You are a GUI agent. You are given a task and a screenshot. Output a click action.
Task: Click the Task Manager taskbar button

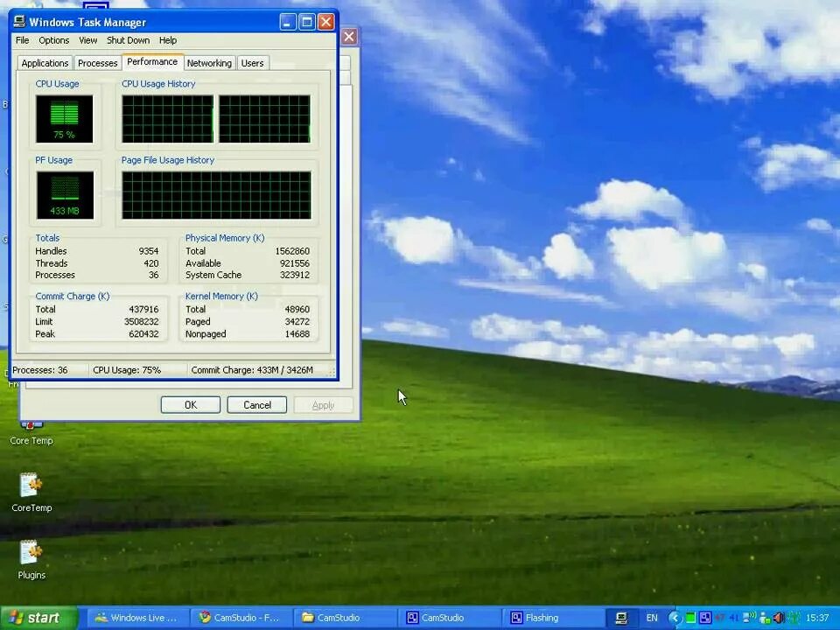pyautogui.click(x=621, y=618)
